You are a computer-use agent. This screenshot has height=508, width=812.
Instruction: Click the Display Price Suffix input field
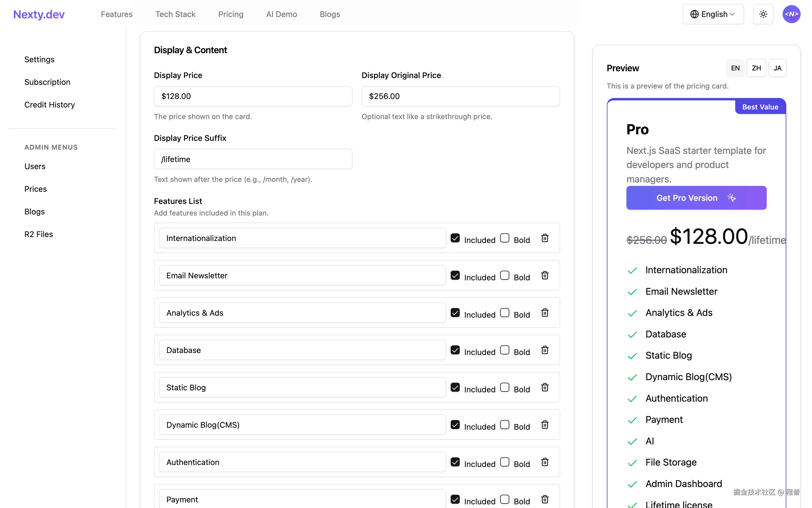click(x=253, y=159)
